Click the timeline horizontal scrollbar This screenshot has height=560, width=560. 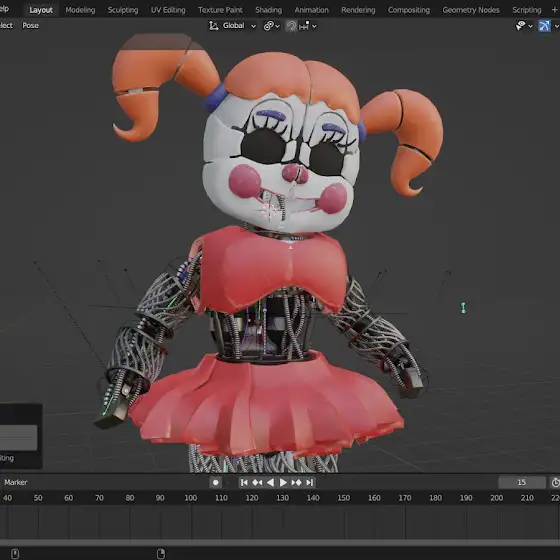pyautogui.click(x=280, y=542)
